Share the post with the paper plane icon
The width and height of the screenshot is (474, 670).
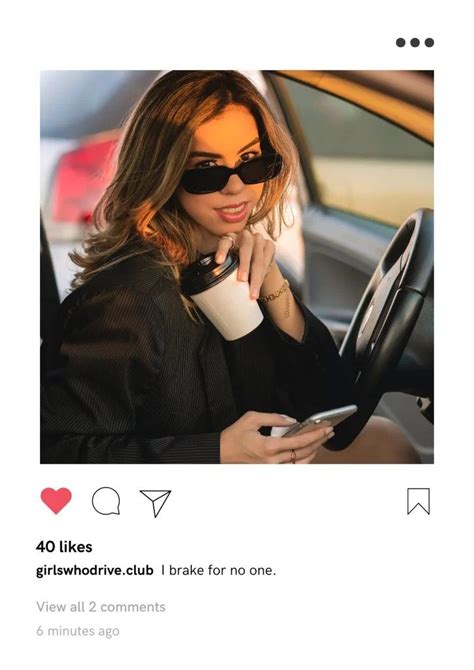tap(156, 503)
